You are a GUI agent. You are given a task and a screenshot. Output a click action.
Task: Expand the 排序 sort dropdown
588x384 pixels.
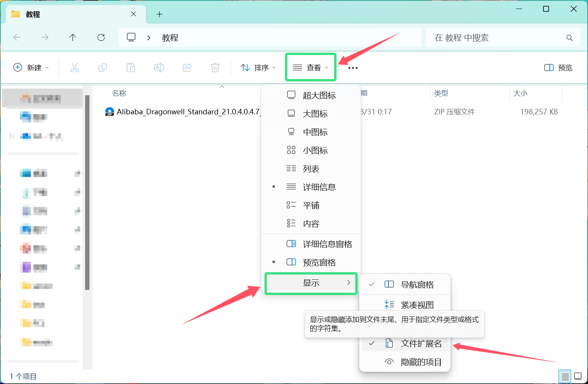coord(258,68)
